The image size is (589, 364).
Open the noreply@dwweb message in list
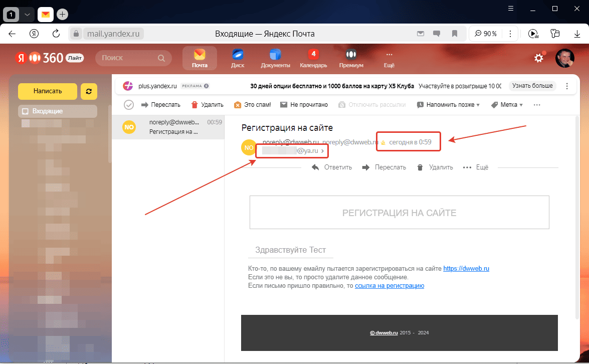point(168,127)
